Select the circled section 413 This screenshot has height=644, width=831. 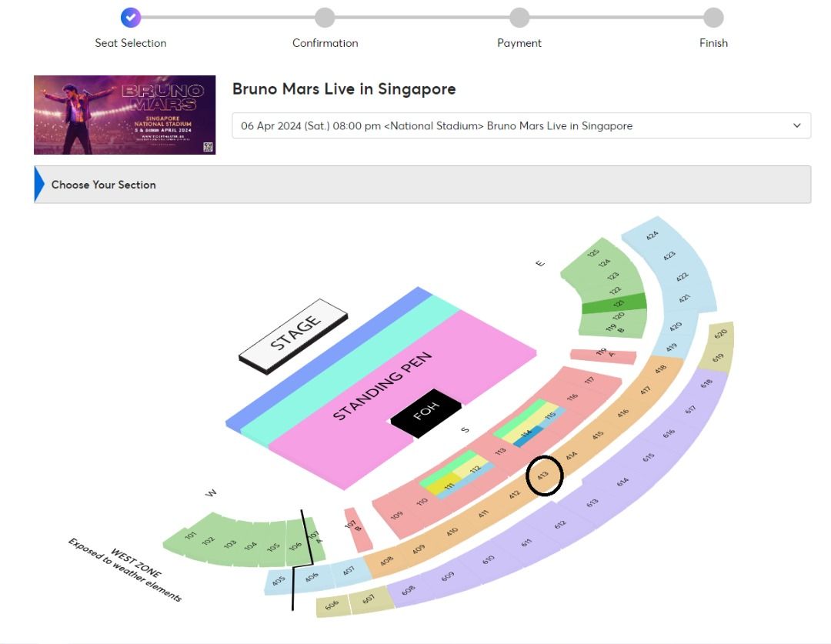(x=545, y=477)
